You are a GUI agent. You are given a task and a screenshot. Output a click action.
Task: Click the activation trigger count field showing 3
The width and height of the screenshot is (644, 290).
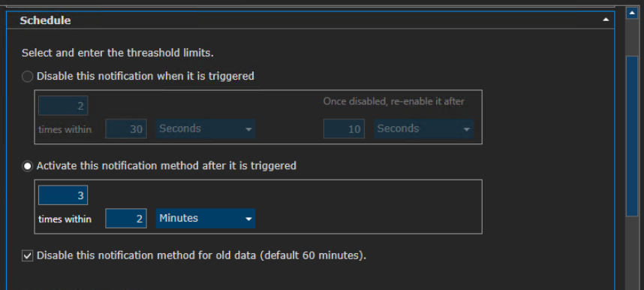coord(63,195)
